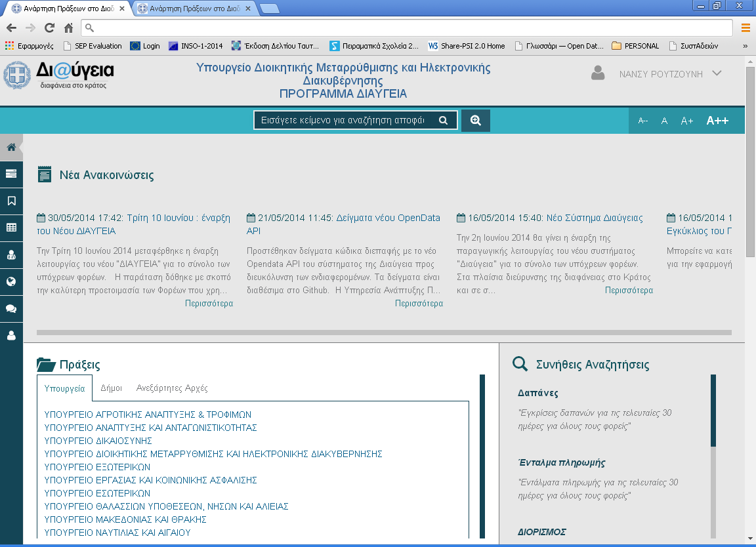Open ΥΠΟΥΡΓΕΙΟ ΔΙΚΑΙΟΣΥΝΗΣ
The height and width of the screenshot is (547, 756).
point(98,441)
